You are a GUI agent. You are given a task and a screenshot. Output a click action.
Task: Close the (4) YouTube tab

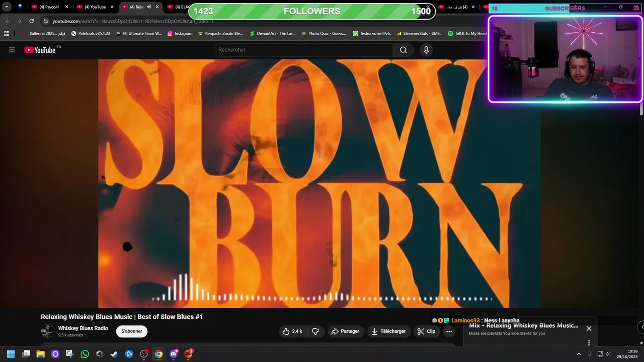pos(112,7)
